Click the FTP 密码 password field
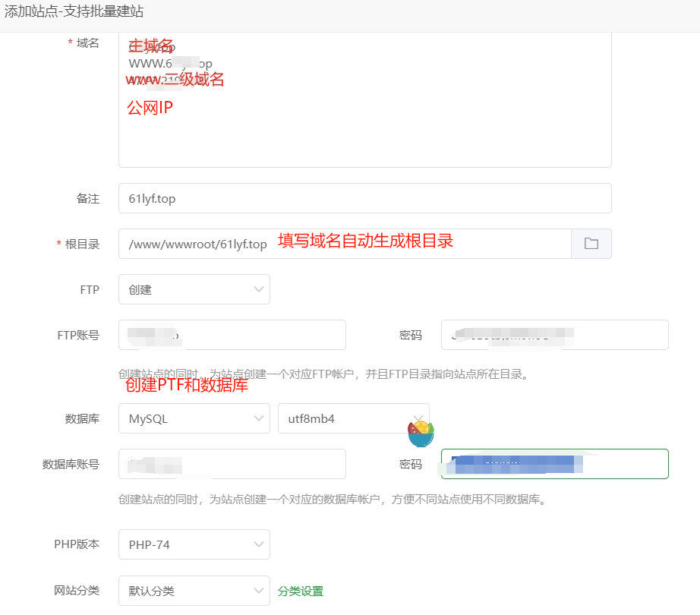 554,335
